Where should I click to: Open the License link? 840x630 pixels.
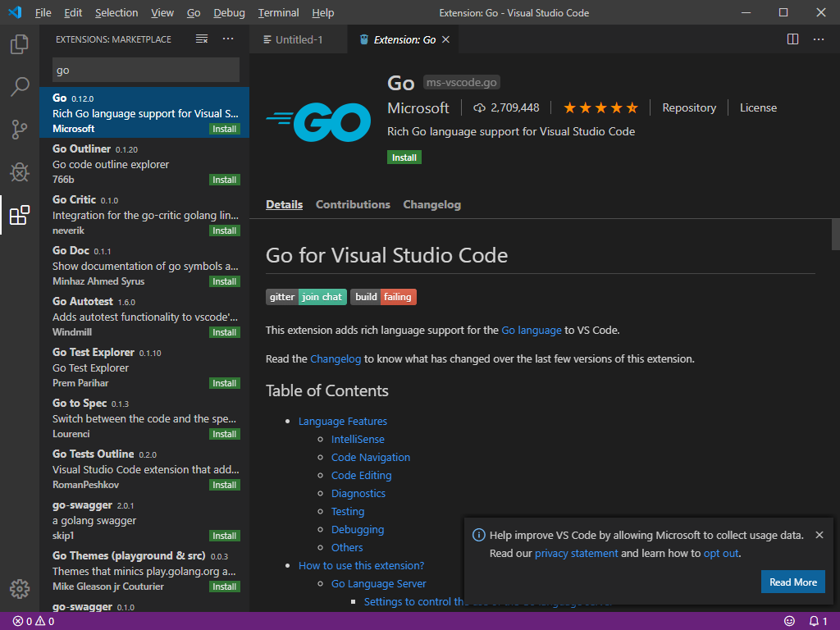point(758,107)
